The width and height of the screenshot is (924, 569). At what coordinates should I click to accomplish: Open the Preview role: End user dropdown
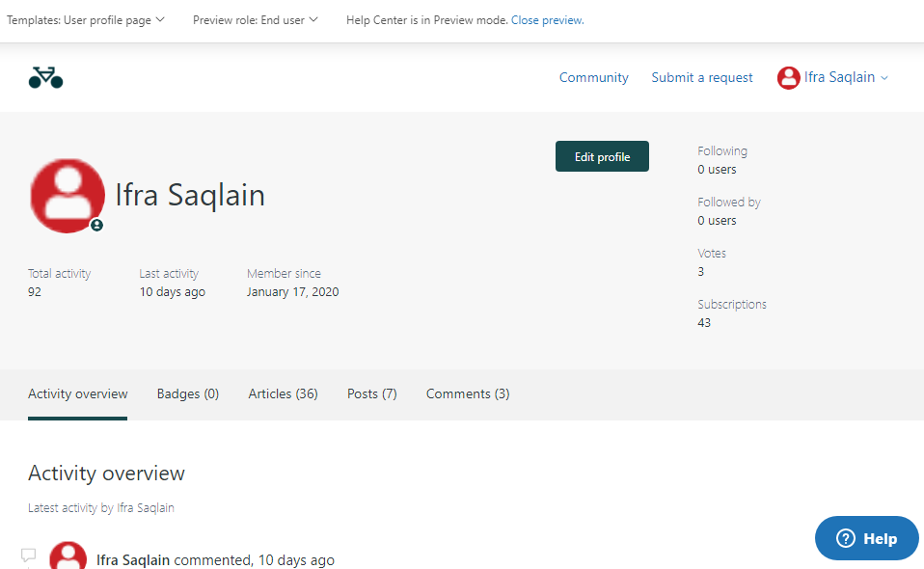point(255,20)
